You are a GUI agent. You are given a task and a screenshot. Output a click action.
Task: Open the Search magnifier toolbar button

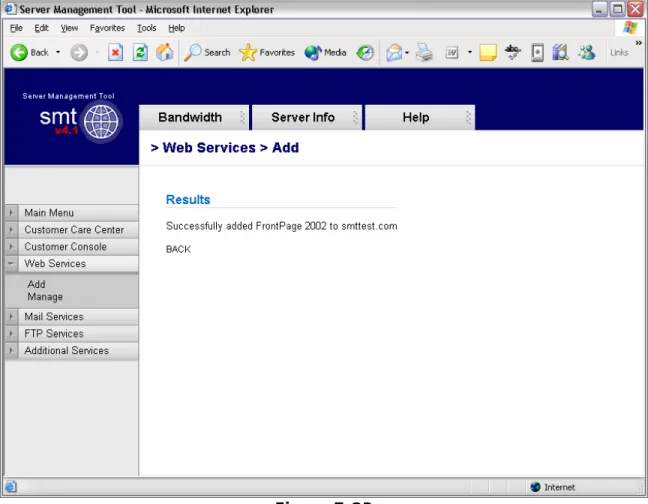click(207, 52)
